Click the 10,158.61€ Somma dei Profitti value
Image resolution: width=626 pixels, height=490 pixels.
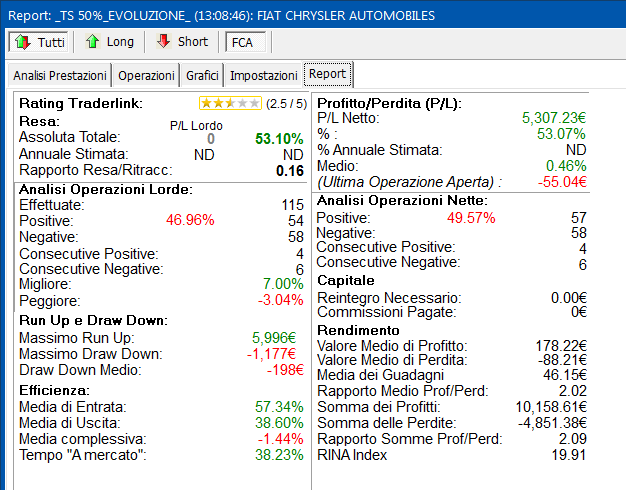[551, 407]
